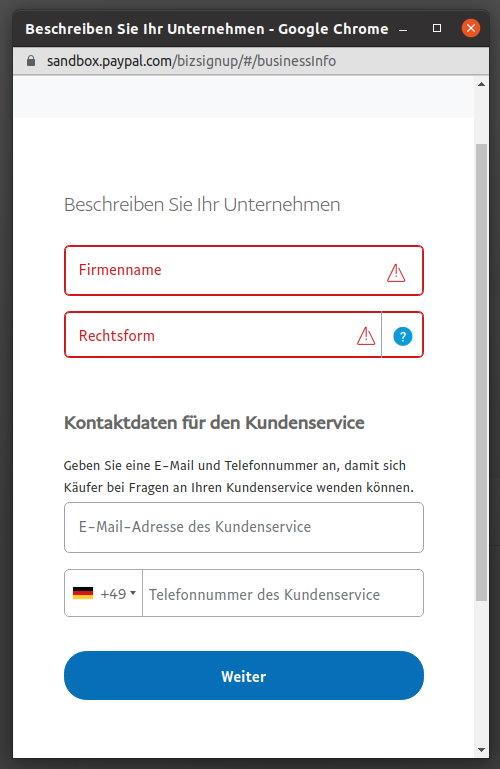
Task: Click the Firmenname warning triangle icon
Action: [x=396, y=273]
